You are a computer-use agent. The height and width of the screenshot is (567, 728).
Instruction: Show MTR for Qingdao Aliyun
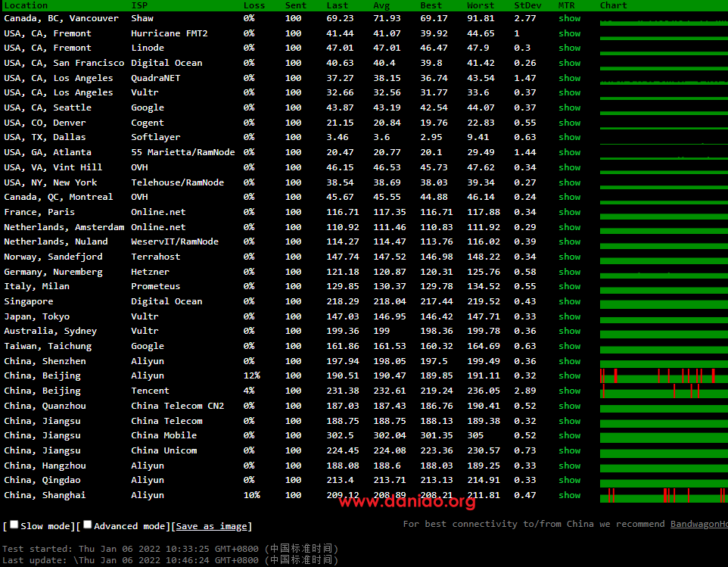[569, 480]
